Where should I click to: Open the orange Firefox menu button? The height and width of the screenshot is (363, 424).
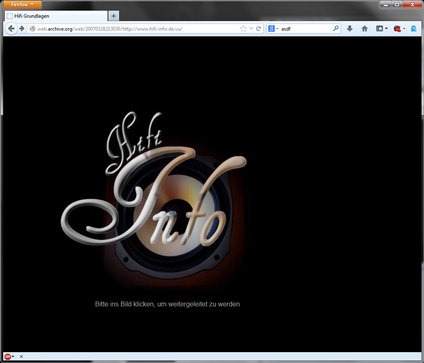tap(22, 4)
